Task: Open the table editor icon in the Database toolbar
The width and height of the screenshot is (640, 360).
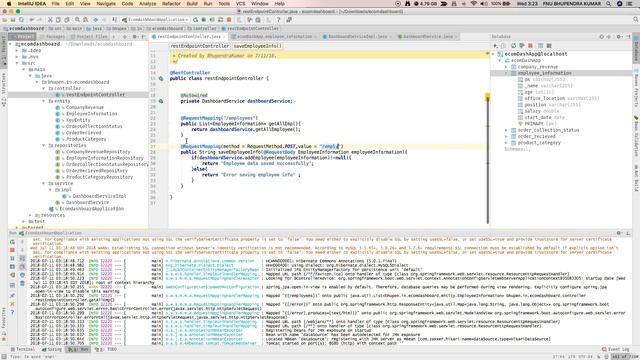Action: pyautogui.click(x=540, y=46)
